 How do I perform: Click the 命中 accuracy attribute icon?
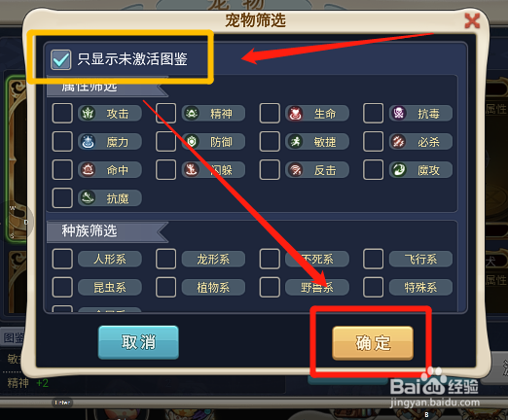[88, 169]
